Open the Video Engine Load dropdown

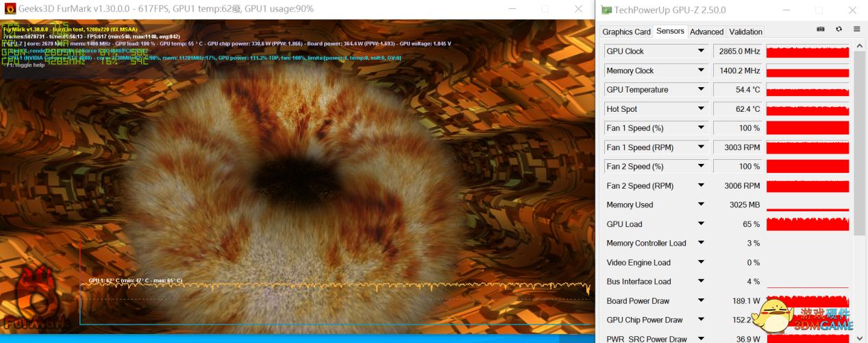(701, 262)
